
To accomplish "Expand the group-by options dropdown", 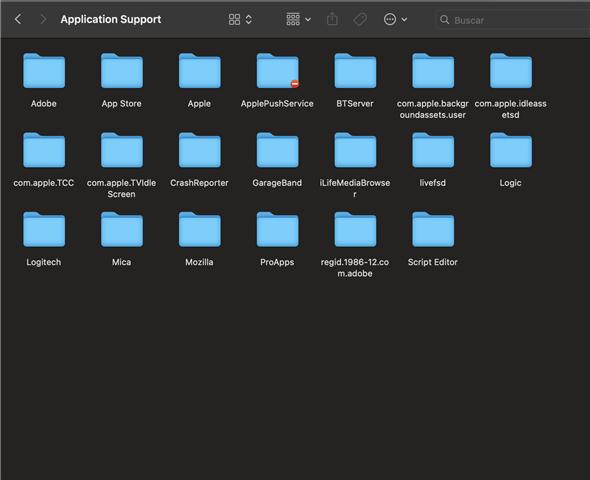I will (x=298, y=19).
